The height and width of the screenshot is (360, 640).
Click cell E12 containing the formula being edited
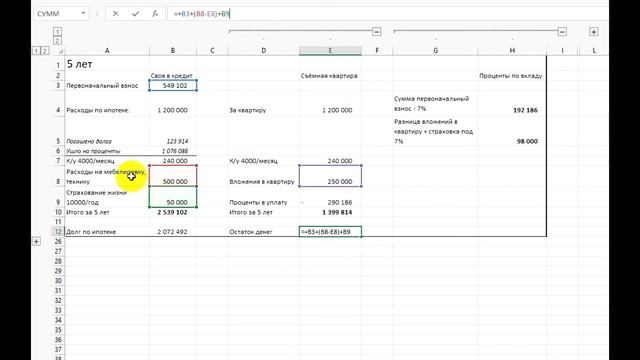click(x=330, y=231)
